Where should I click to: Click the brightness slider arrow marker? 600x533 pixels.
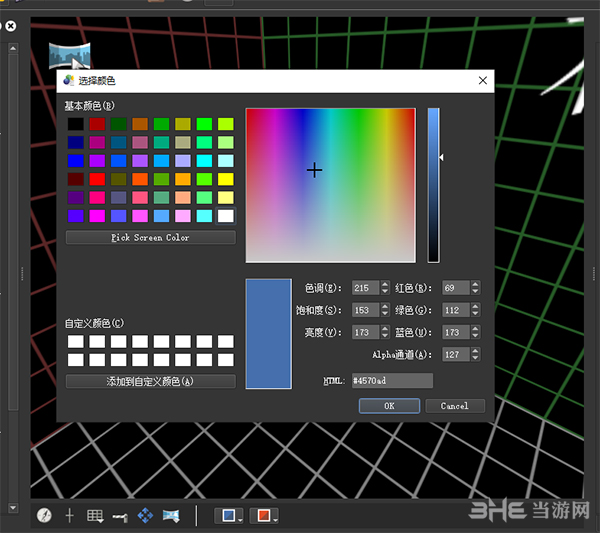(442, 157)
